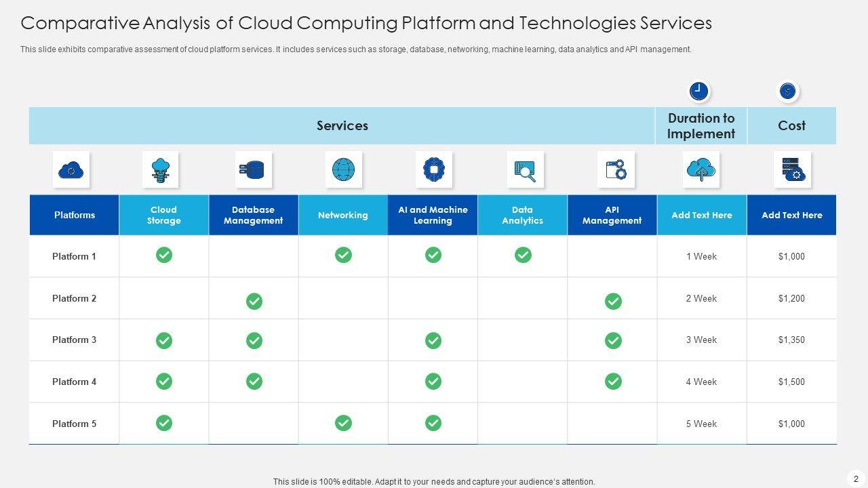Click "Add Text Here" under Duration to Implement
Image resolution: width=868 pixels, height=488 pixels.
point(702,215)
